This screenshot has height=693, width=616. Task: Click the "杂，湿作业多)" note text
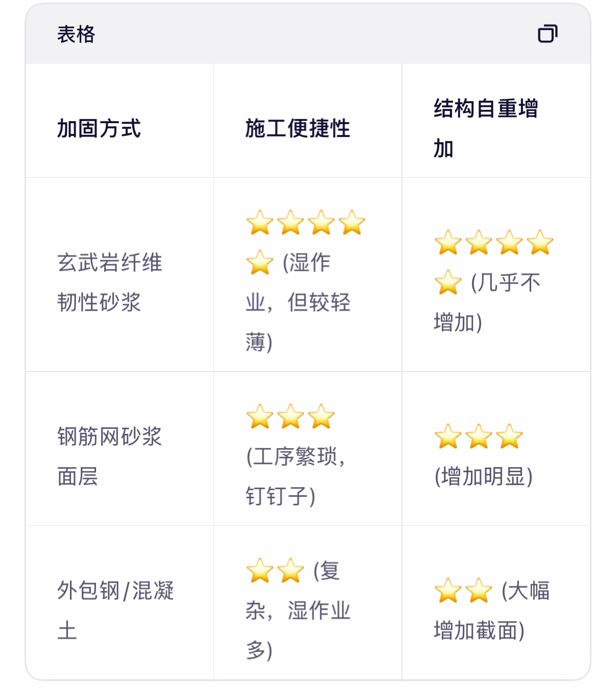tap(298, 611)
